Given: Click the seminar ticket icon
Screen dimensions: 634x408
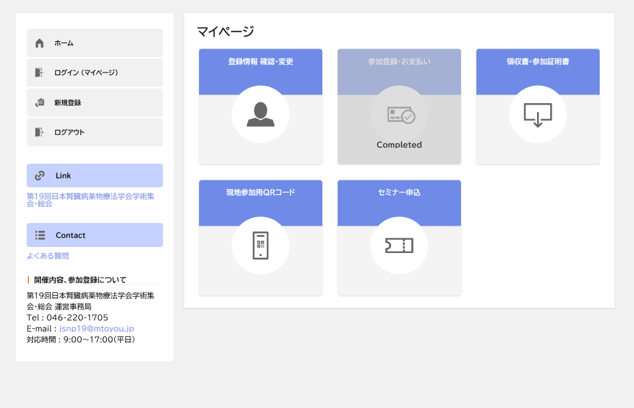Looking at the screenshot, I should click(x=399, y=245).
